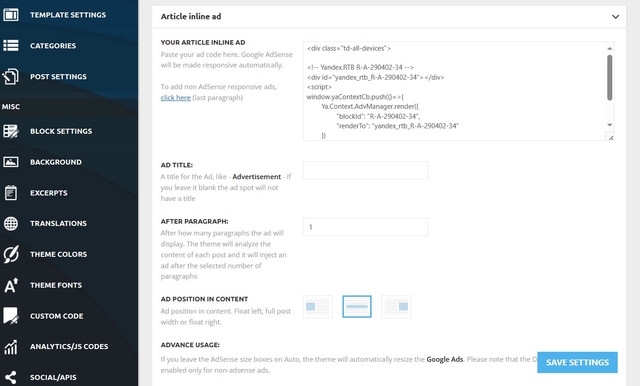This screenshot has width=640, height=386.
Task: Focus the Ad Title input field
Action: pos(365,170)
